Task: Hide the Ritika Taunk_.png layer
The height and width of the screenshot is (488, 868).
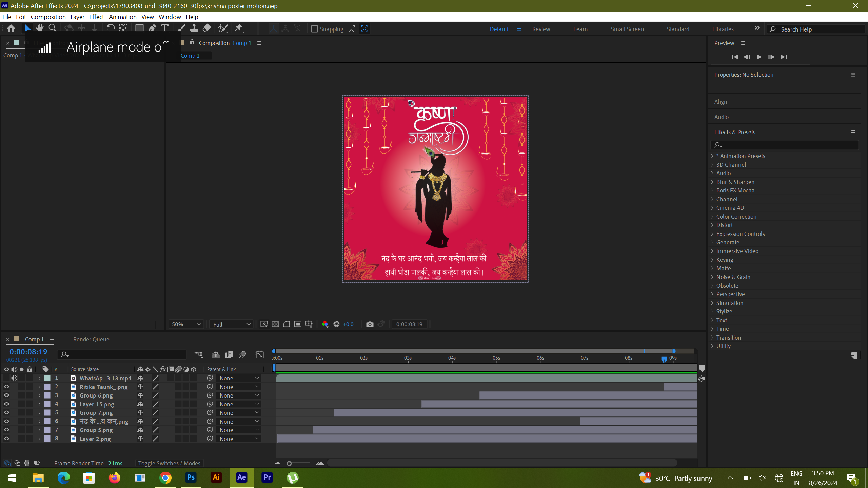Action: pyautogui.click(x=6, y=387)
